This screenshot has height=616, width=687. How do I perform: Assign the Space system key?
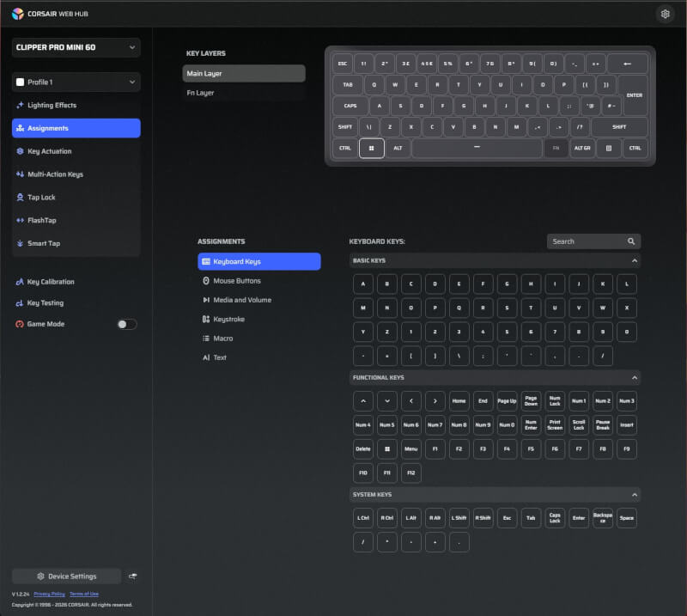[x=627, y=518]
